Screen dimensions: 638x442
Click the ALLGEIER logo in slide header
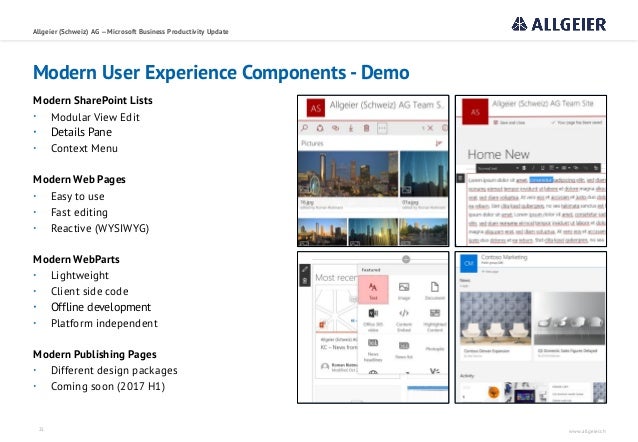[559, 24]
